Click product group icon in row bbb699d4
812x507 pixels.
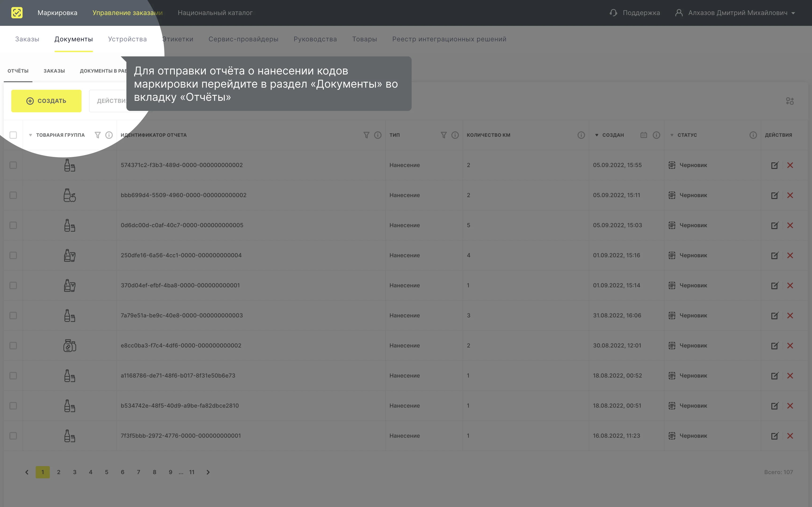pos(70,195)
